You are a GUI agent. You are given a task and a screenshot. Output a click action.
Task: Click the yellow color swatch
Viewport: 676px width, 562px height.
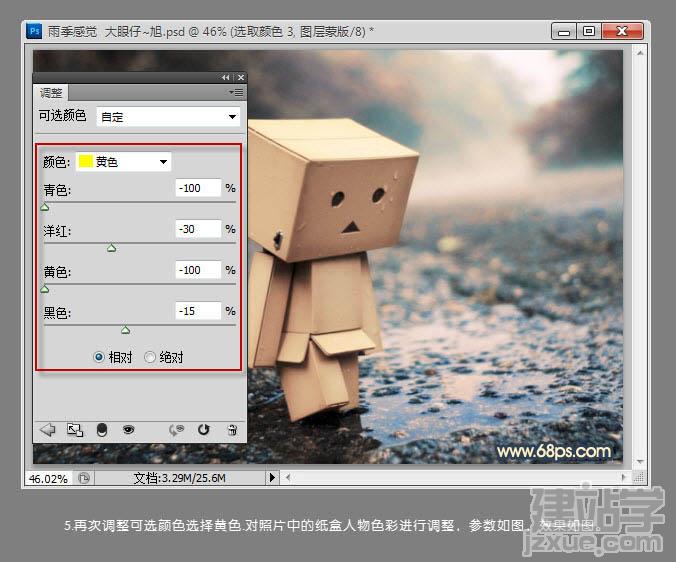(86, 162)
